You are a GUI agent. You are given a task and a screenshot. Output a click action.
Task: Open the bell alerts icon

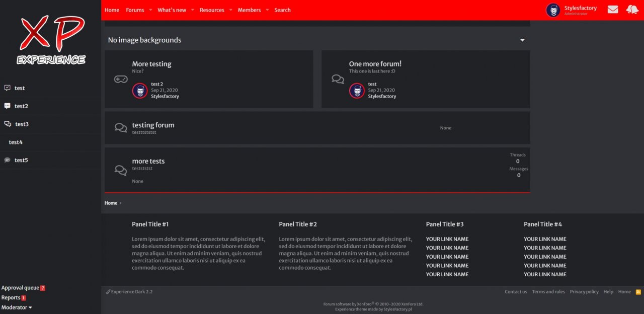click(632, 10)
